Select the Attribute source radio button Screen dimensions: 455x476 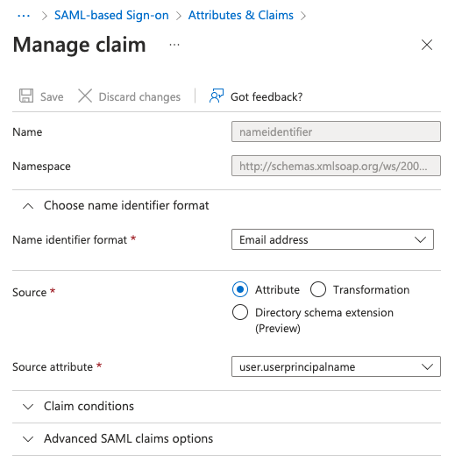click(240, 289)
